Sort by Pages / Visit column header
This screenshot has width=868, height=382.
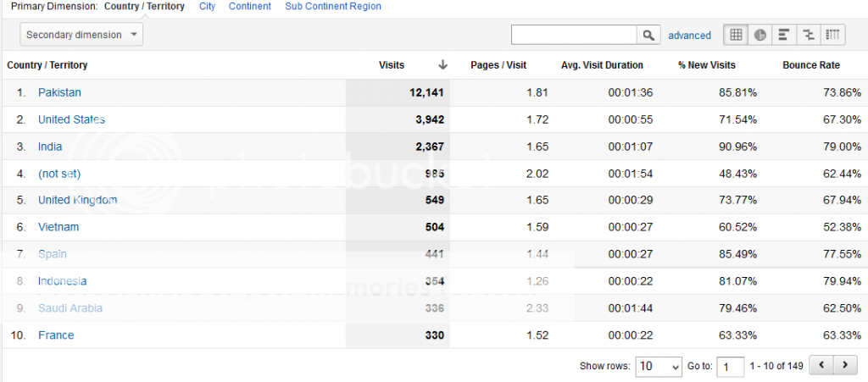[x=498, y=65]
